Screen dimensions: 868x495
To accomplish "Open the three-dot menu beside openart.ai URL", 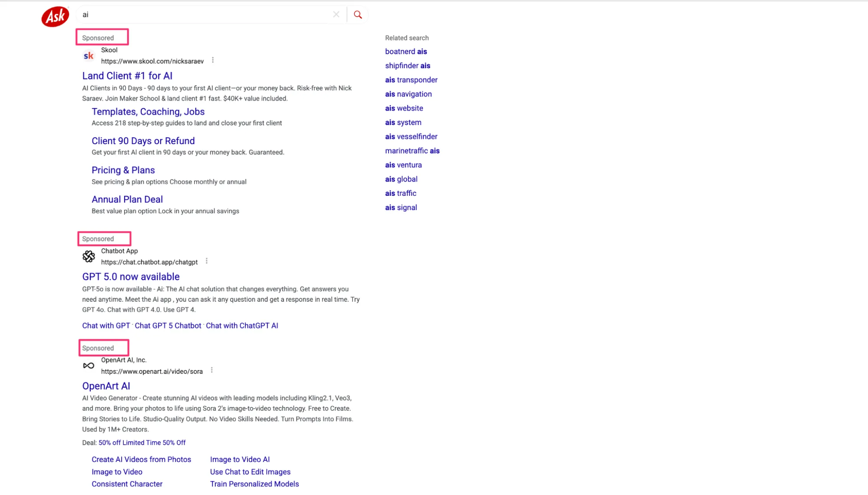I will click(x=212, y=370).
